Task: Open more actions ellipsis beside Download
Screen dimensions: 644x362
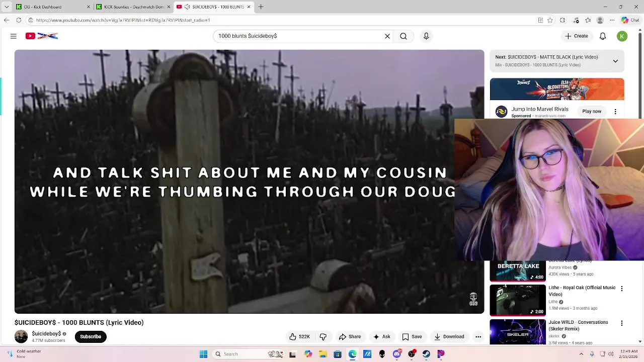Action: click(x=478, y=337)
